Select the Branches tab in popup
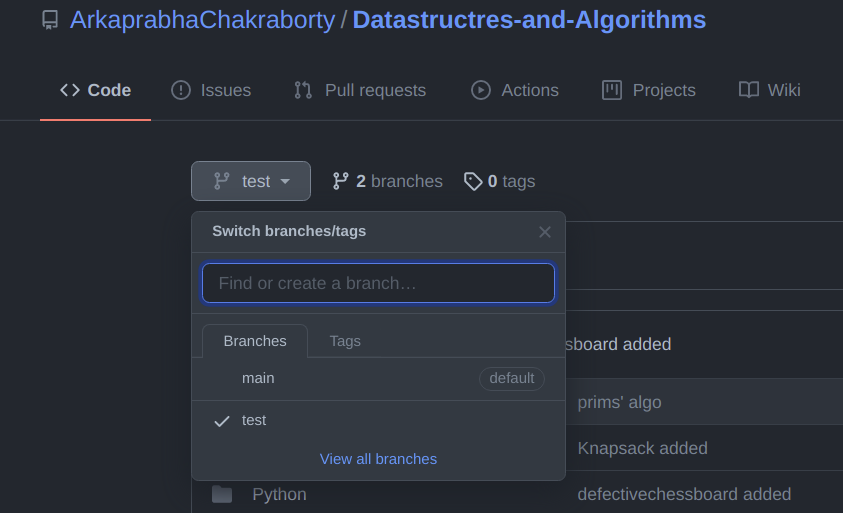This screenshot has width=843, height=513. (x=255, y=341)
